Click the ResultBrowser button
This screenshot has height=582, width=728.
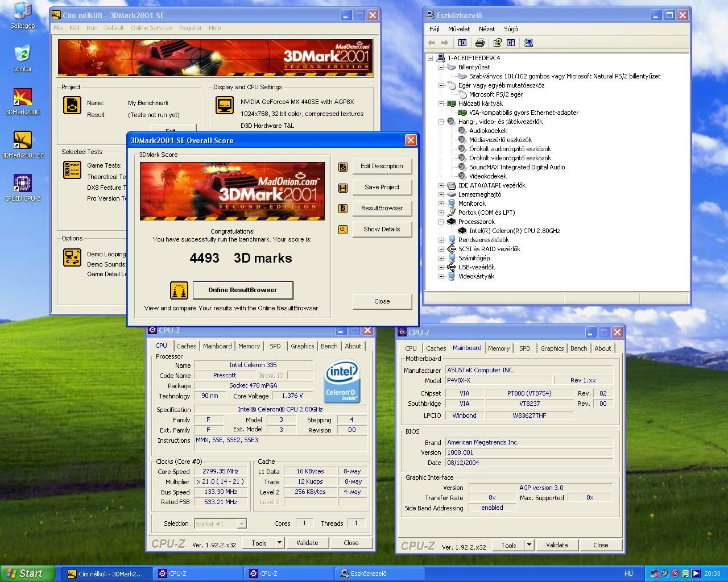click(x=382, y=209)
